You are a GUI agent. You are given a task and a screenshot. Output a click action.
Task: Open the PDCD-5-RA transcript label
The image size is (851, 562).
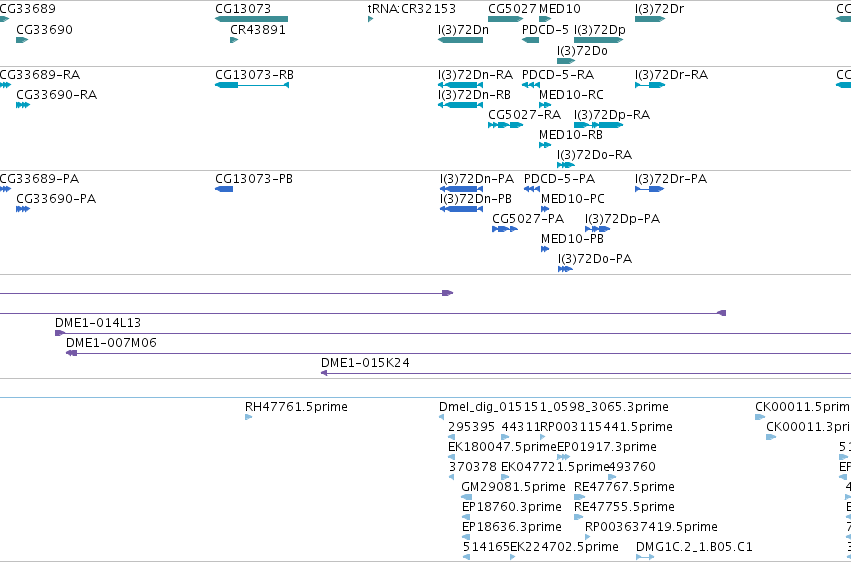pyautogui.click(x=558, y=75)
